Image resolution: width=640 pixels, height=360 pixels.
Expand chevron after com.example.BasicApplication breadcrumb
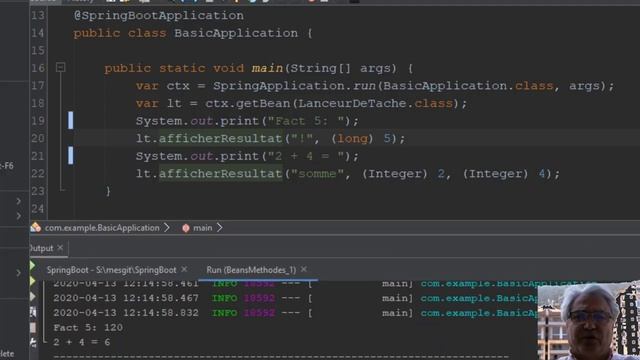pyautogui.click(x=167, y=228)
